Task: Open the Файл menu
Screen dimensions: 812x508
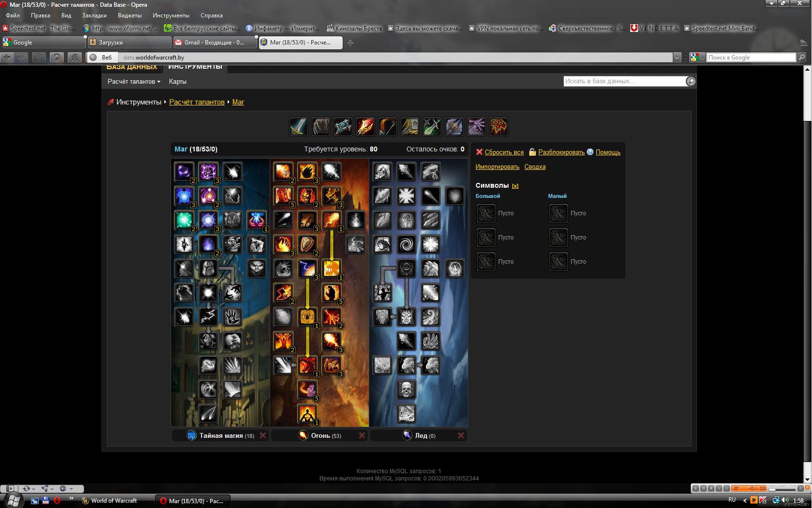Action: pos(13,15)
